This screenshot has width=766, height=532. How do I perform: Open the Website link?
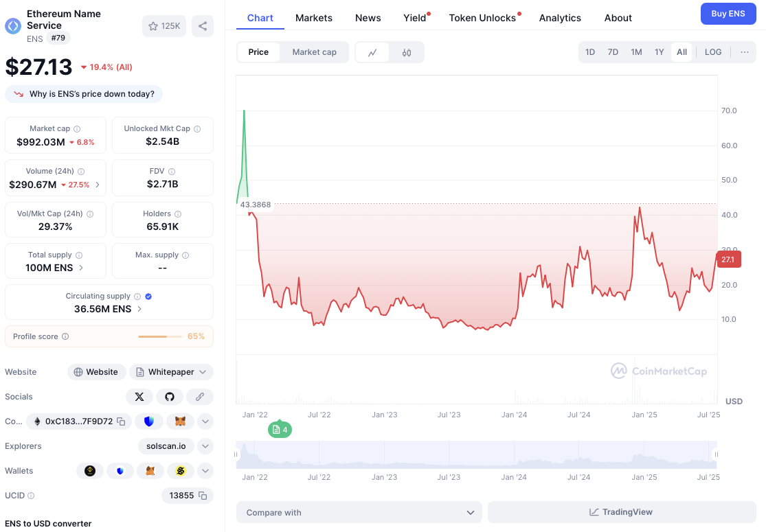click(x=97, y=372)
